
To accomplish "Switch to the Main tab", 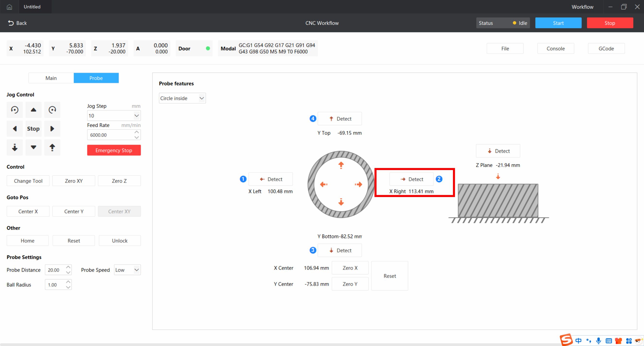I will tap(51, 78).
